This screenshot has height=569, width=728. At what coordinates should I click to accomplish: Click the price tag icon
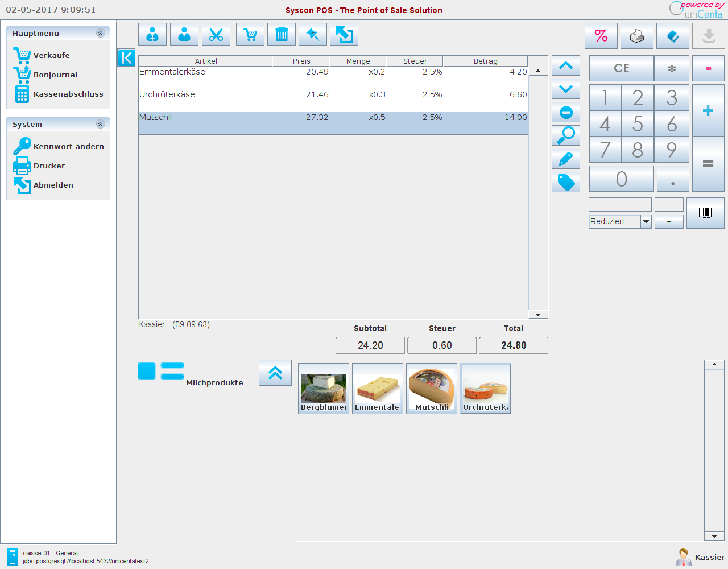tap(565, 182)
